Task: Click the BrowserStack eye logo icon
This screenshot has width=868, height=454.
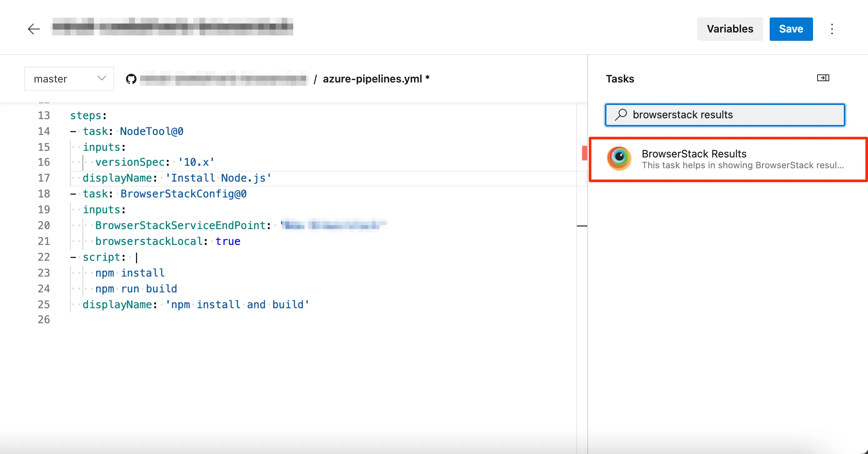Action: click(619, 159)
